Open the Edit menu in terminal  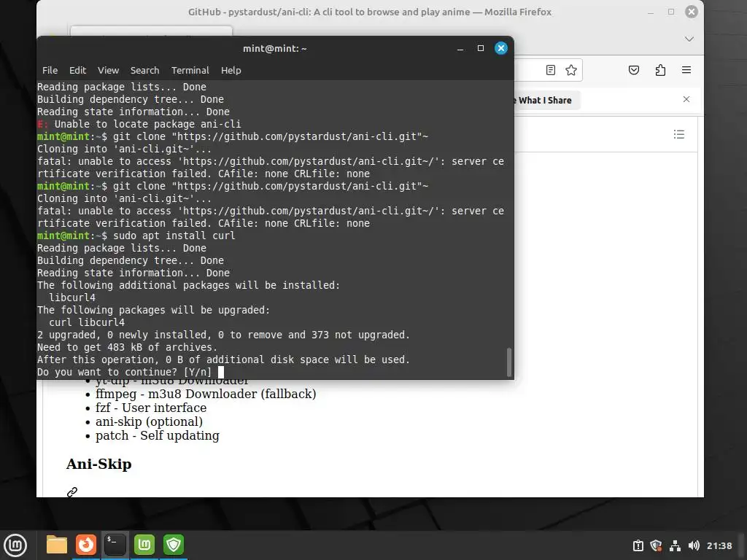click(x=77, y=71)
